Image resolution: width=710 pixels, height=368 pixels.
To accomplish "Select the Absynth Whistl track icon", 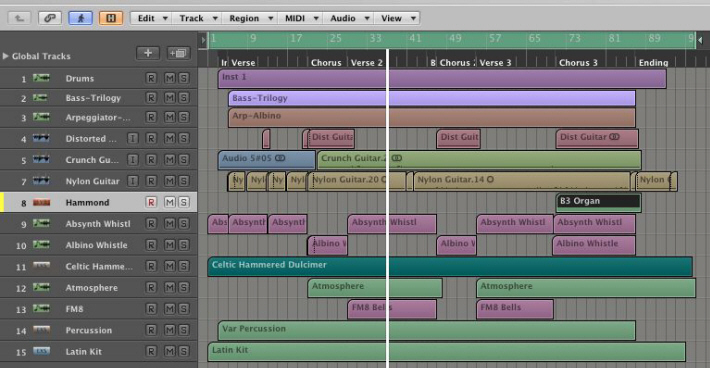I will tap(41, 224).
